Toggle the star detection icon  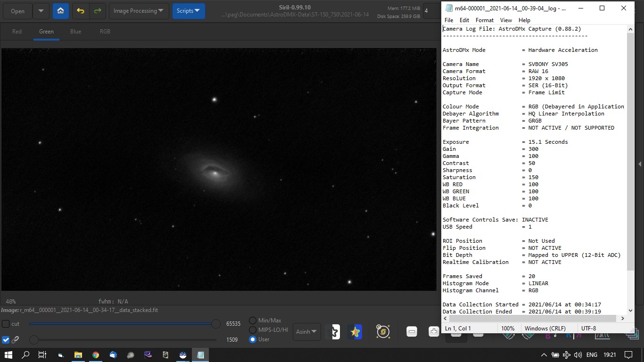pyautogui.click(x=333, y=332)
